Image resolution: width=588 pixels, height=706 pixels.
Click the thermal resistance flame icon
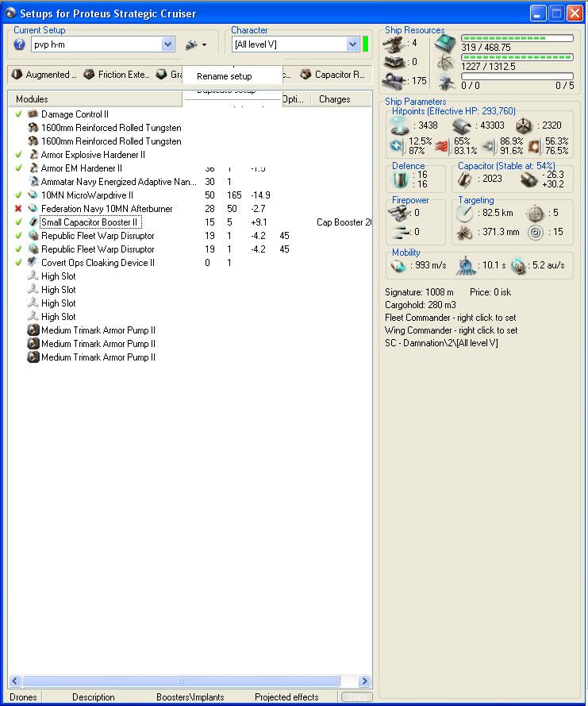click(442, 146)
